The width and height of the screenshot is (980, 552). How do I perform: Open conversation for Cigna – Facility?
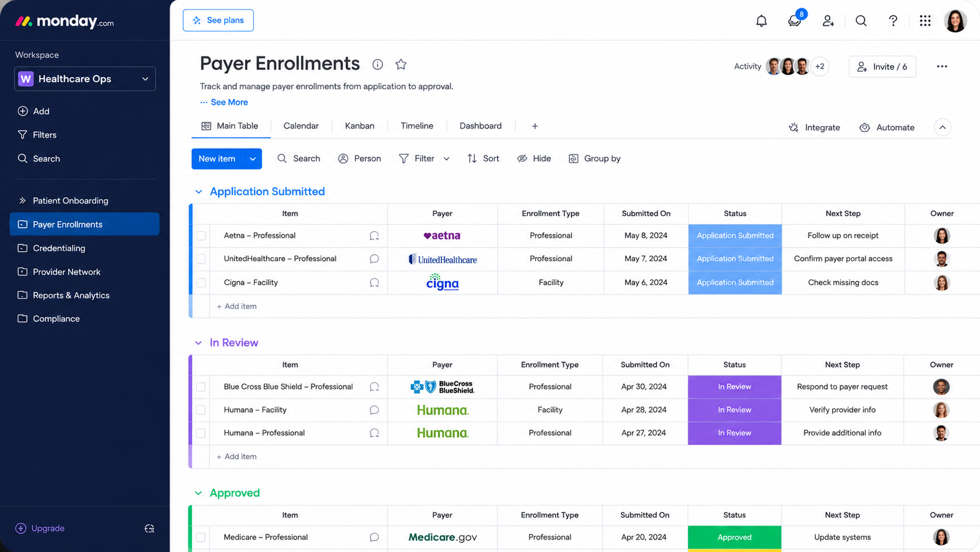click(x=374, y=283)
